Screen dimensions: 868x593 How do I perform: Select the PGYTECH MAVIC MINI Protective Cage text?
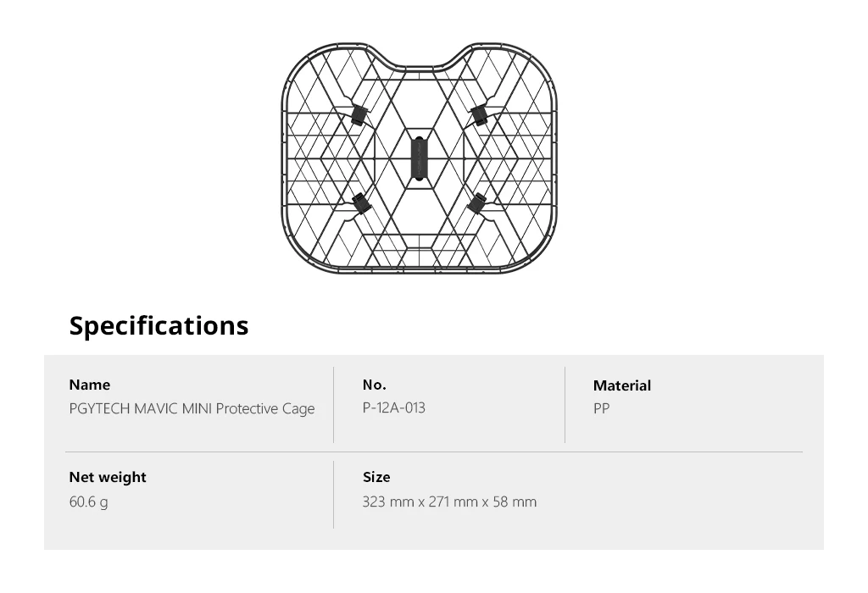[192, 409]
